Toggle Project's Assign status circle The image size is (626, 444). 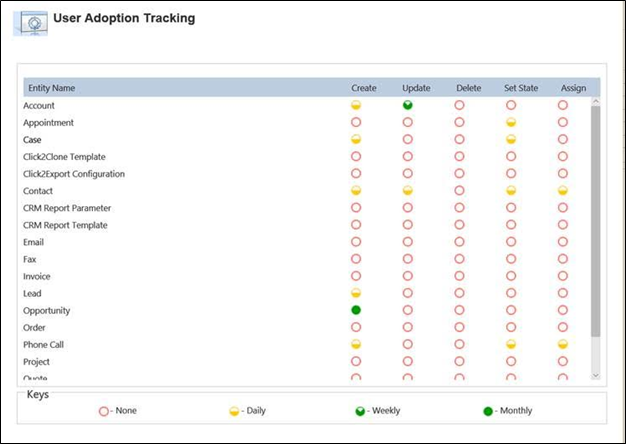563,361
